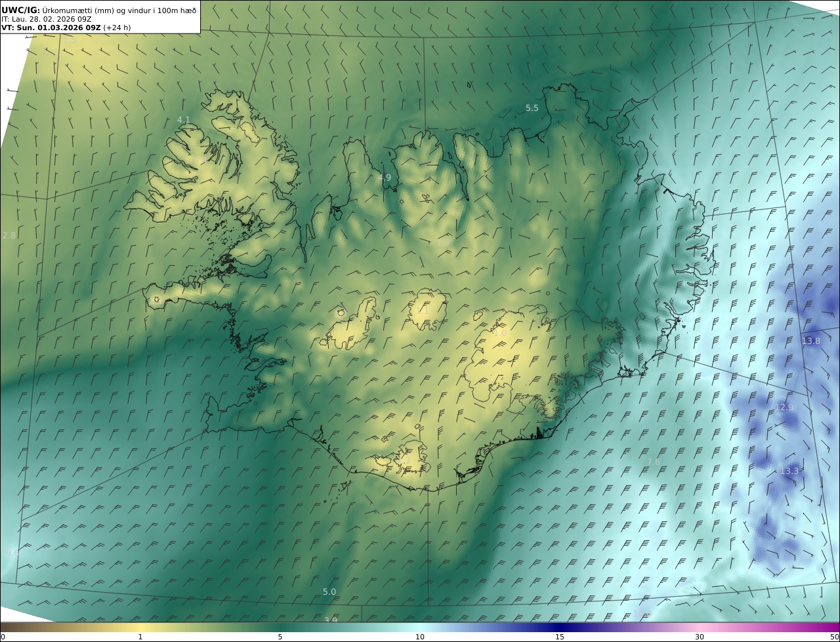
Task: Click the 13.3 precipitation value
Action: (x=789, y=471)
